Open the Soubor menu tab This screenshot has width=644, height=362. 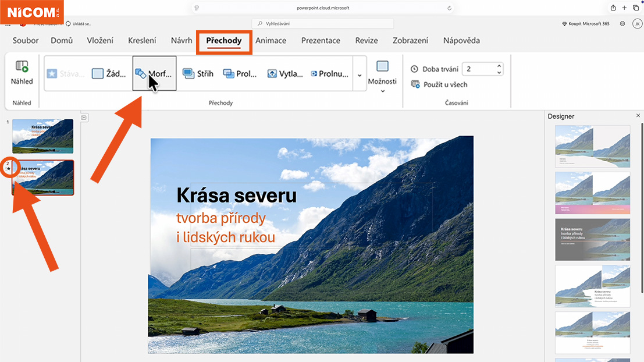[26, 40]
